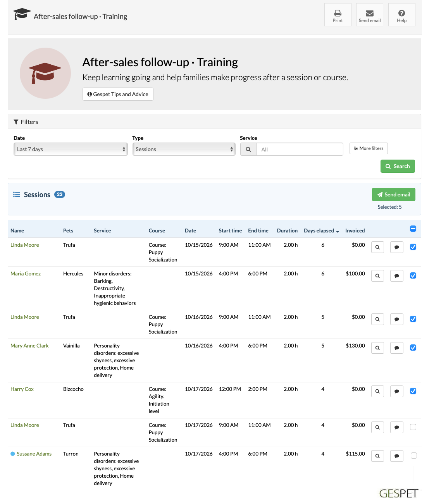
Task: Uncheck Linda Moore 10/15/2026 session checkbox
Action: (x=413, y=247)
